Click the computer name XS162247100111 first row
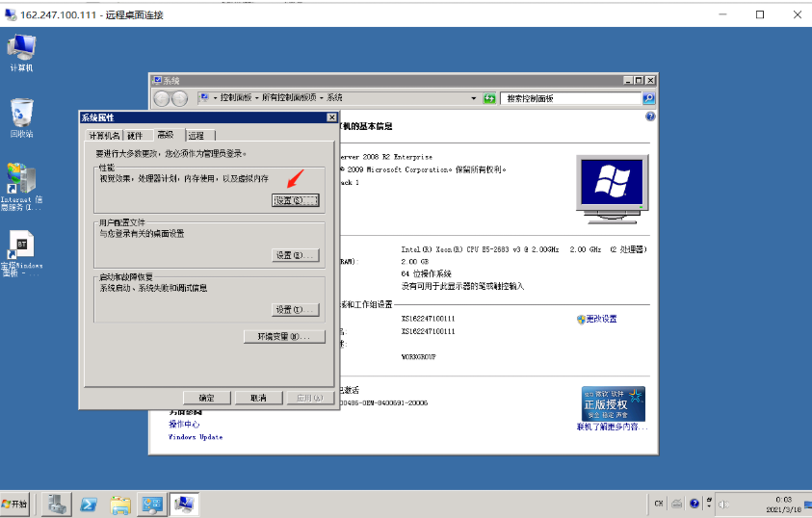The image size is (812, 518). (428, 319)
